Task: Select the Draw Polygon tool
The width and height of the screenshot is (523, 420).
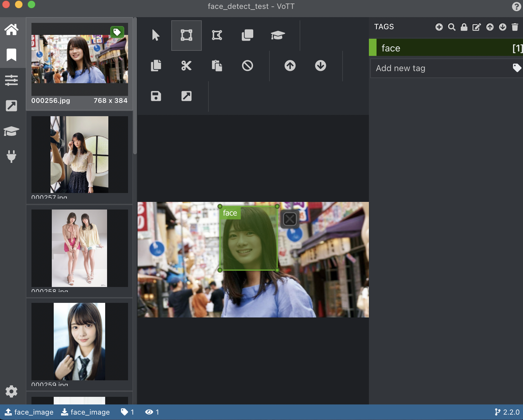Action: point(217,35)
